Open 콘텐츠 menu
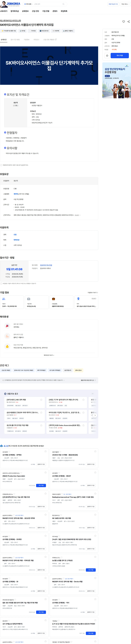Image resolution: width=131 pixels, height=644 pixels. click(55, 11)
